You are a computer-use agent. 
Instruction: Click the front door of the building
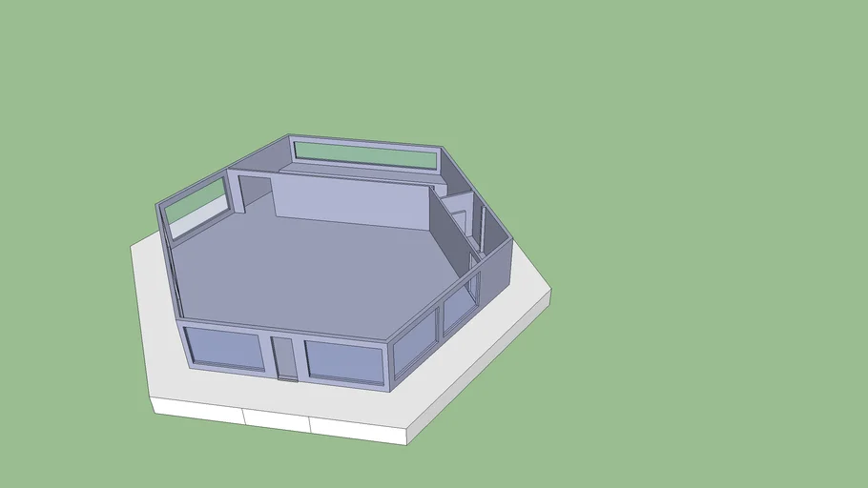[284, 357]
